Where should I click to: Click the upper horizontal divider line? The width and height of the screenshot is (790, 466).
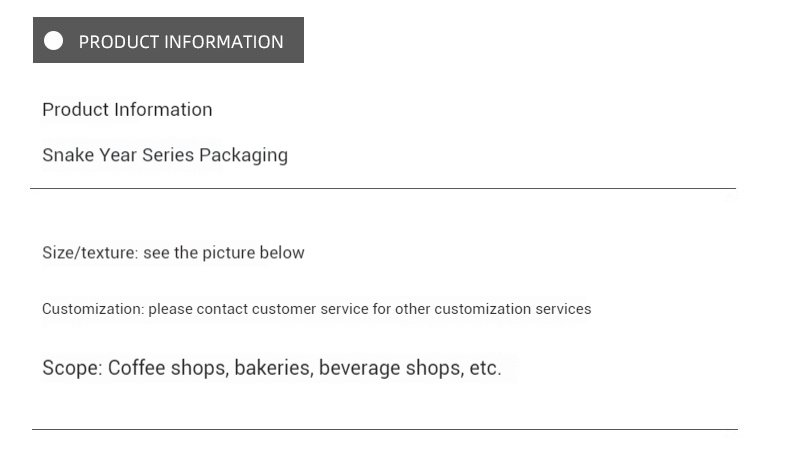383,188
